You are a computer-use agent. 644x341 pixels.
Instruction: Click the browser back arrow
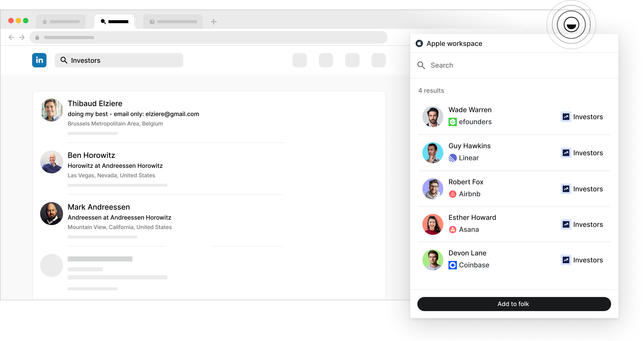pos(11,37)
